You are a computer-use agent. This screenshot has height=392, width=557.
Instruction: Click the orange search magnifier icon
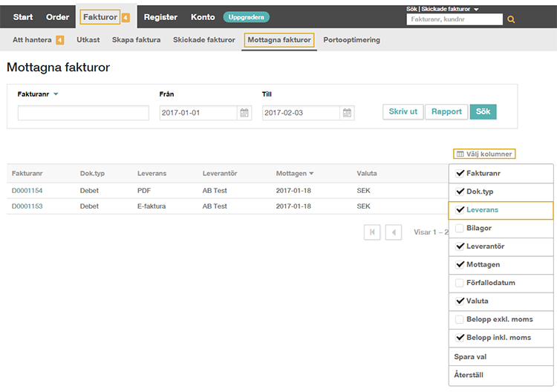pyautogui.click(x=511, y=19)
